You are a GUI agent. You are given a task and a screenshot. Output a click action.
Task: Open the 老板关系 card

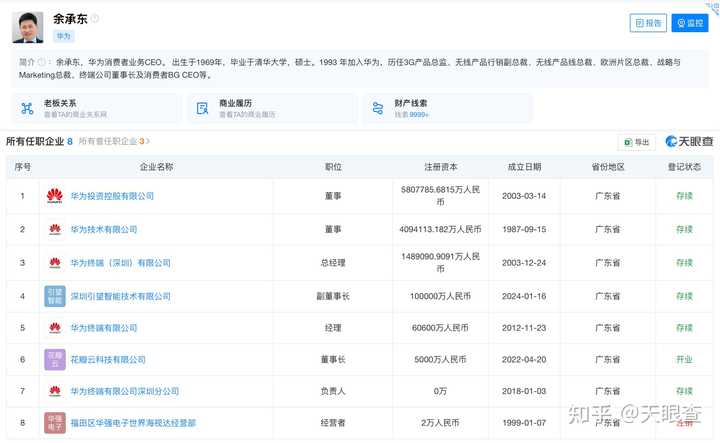(96, 108)
